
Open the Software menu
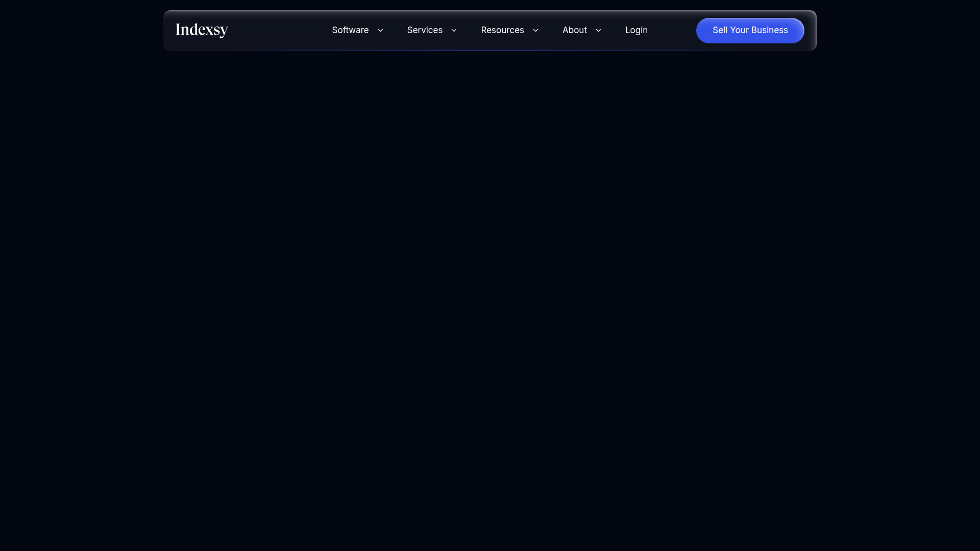[x=350, y=30]
